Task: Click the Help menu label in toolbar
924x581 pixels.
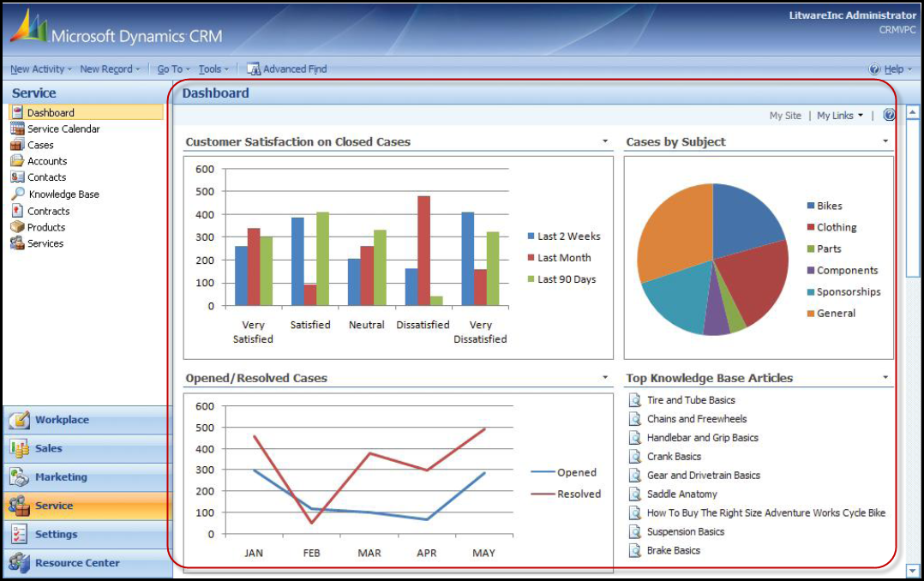Action: (x=894, y=69)
